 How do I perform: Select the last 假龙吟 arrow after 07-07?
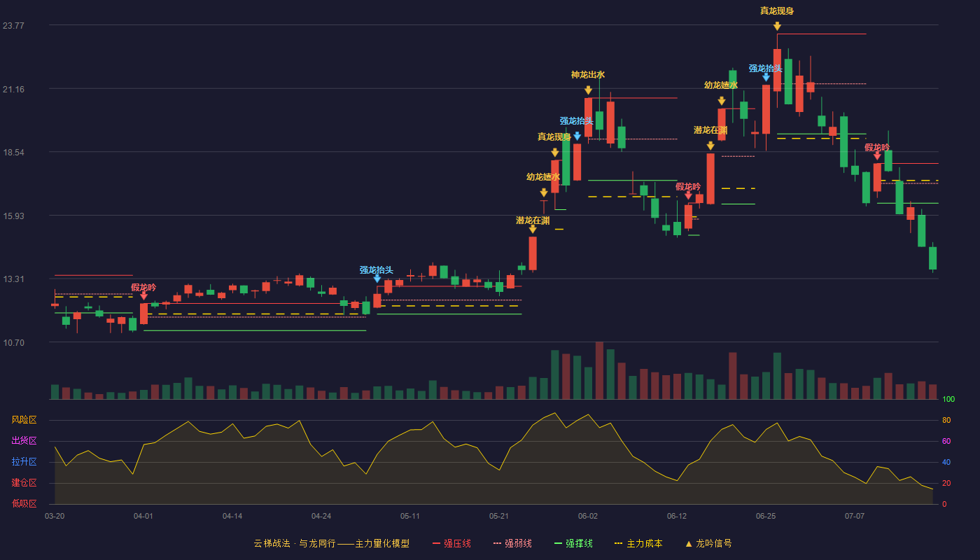pyautogui.click(x=877, y=156)
